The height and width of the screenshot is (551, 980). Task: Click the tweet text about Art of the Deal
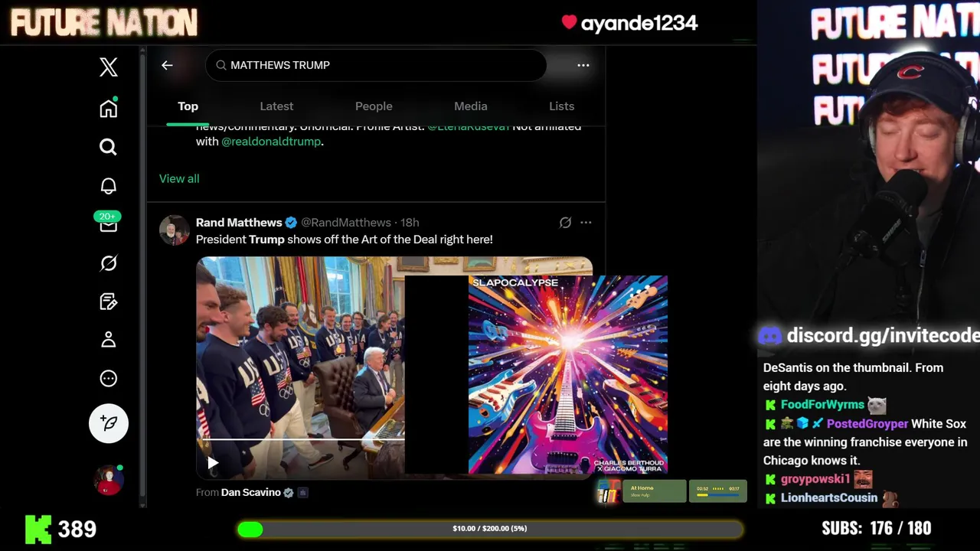click(345, 240)
